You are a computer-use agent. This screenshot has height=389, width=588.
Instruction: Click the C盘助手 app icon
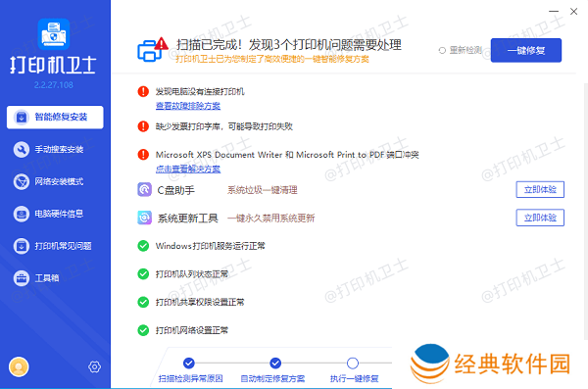[144, 190]
